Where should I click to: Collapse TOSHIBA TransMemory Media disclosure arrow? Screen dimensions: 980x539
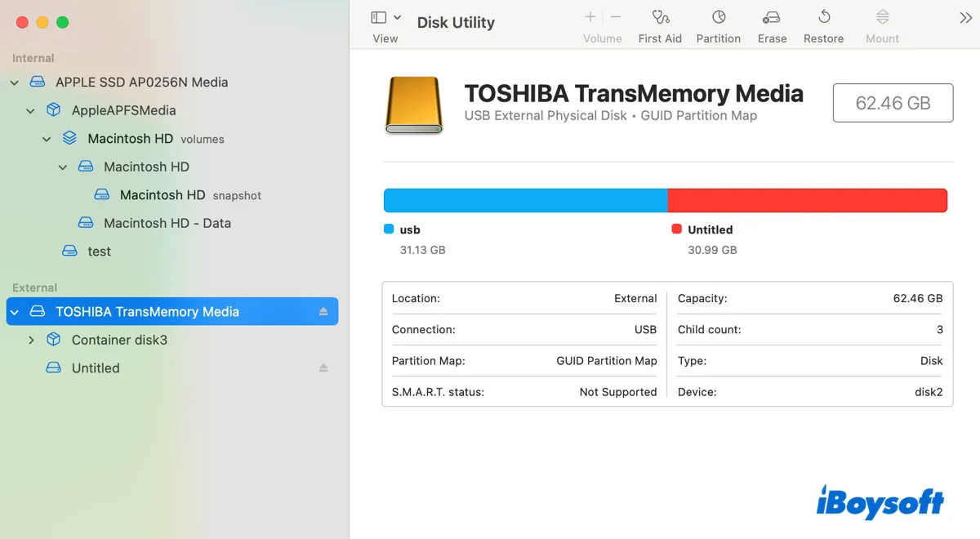click(14, 312)
